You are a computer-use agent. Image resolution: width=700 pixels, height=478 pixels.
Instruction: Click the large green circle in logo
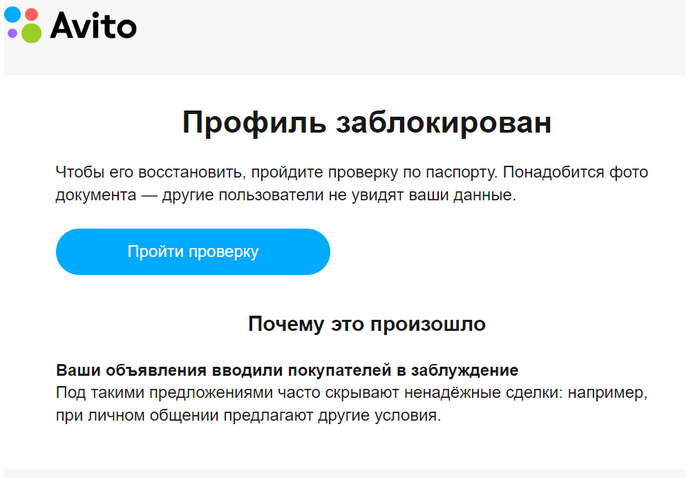[x=31, y=33]
